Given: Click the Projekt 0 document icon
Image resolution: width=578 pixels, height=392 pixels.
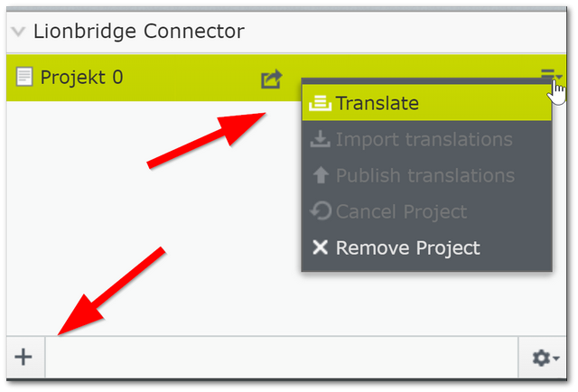Looking at the screenshot, I should [x=24, y=77].
